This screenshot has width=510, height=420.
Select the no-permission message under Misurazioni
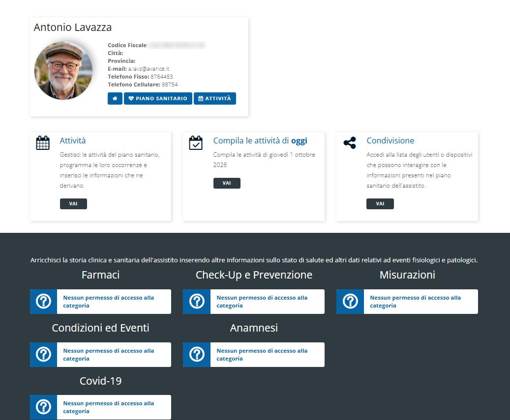tap(416, 302)
